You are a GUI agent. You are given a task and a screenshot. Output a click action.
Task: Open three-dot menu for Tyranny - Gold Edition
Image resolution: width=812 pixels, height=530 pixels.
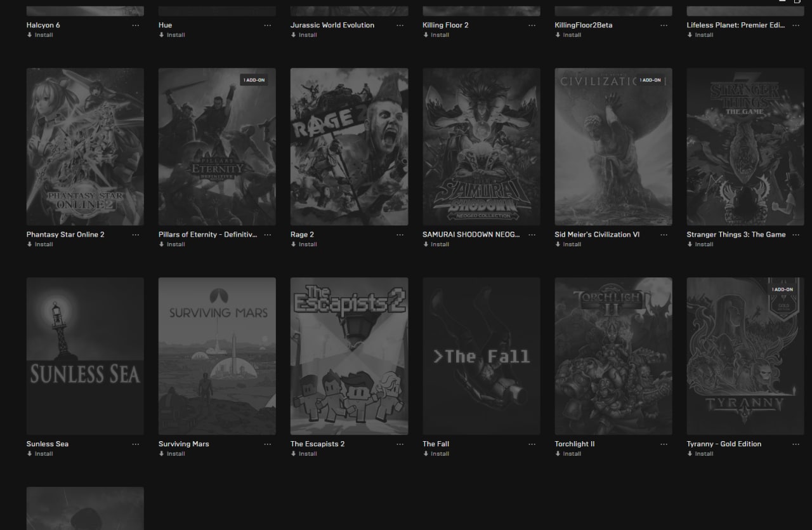point(796,444)
